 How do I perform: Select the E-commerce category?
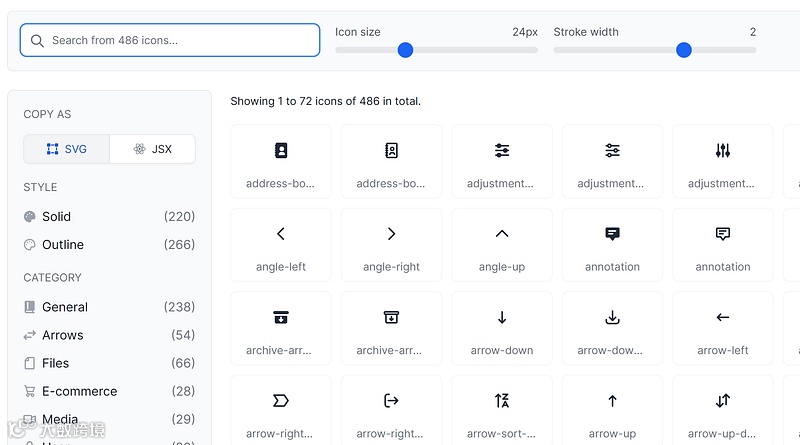(x=79, y=391)
